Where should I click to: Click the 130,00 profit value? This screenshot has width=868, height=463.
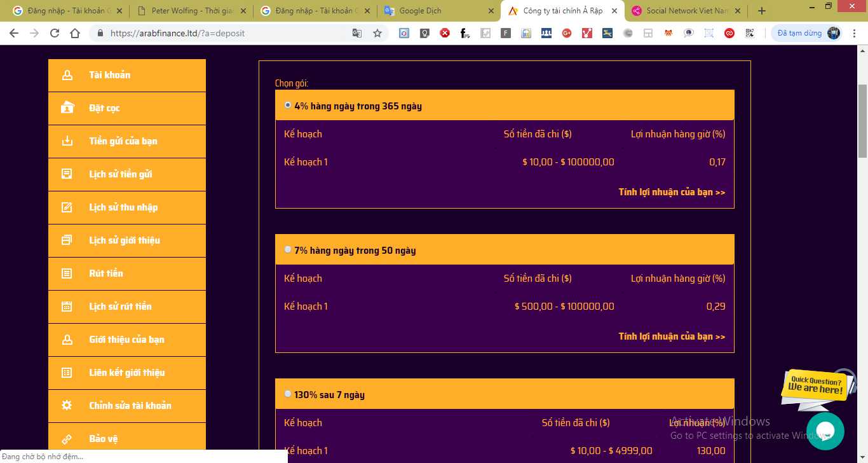pos(711,451)
